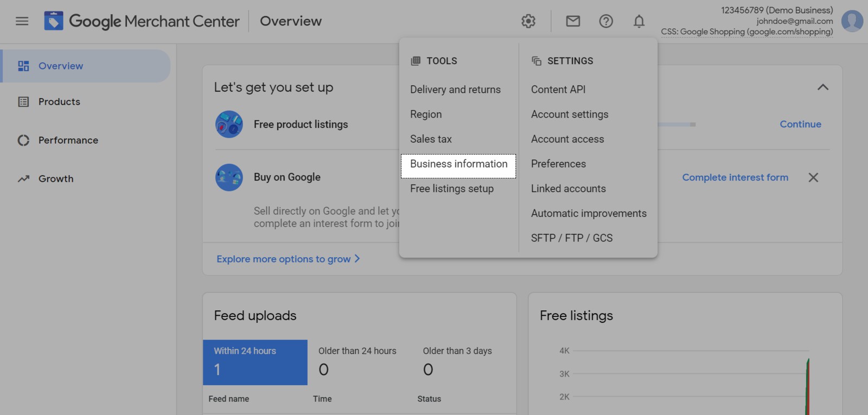Click Complete interest form link
The height and width of the screenshot is (415, 868).
coord(735,177)
